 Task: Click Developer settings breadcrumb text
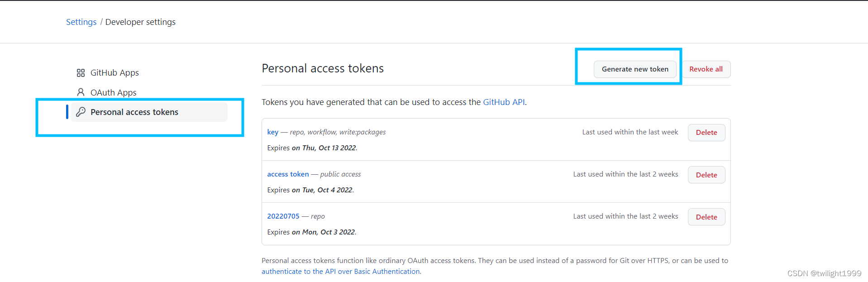click(x=140, y=22)
